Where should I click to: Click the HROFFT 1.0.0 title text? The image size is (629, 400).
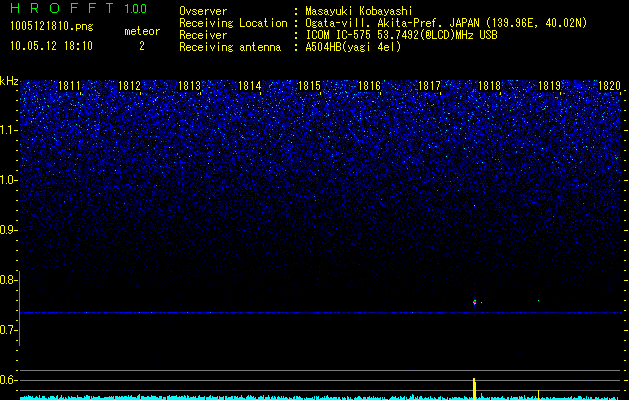(x=79, y=8)
